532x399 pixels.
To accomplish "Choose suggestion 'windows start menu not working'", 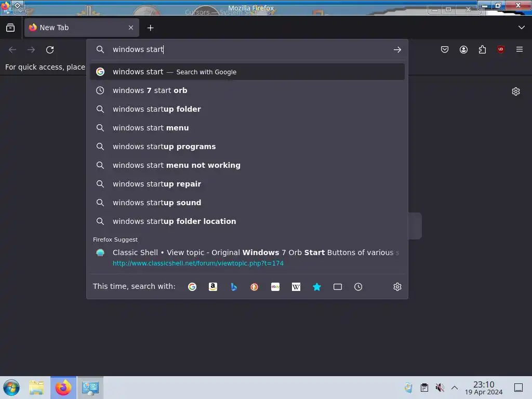I will [247, 165].
